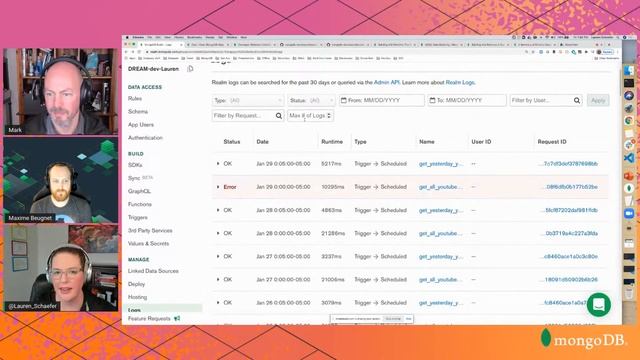The image size is (640, 360).
Task: Click the Request ID column header
Action: (552, 142)
